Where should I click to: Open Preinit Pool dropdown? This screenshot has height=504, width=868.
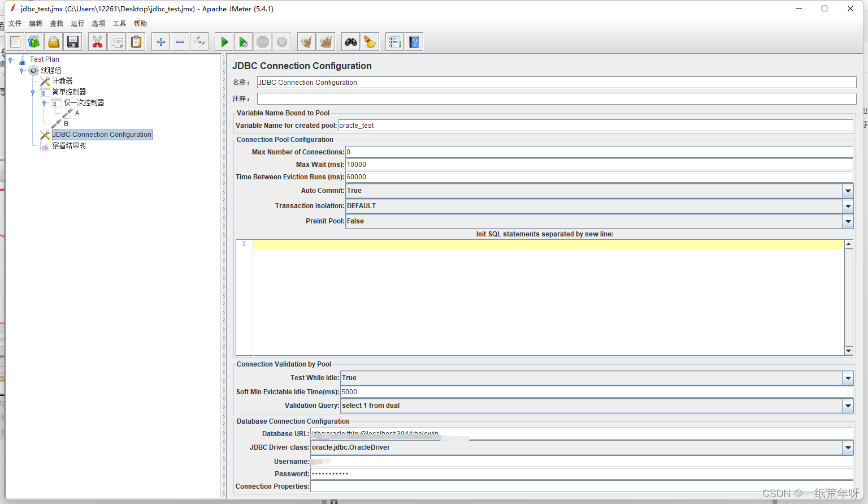pos(848,221)
